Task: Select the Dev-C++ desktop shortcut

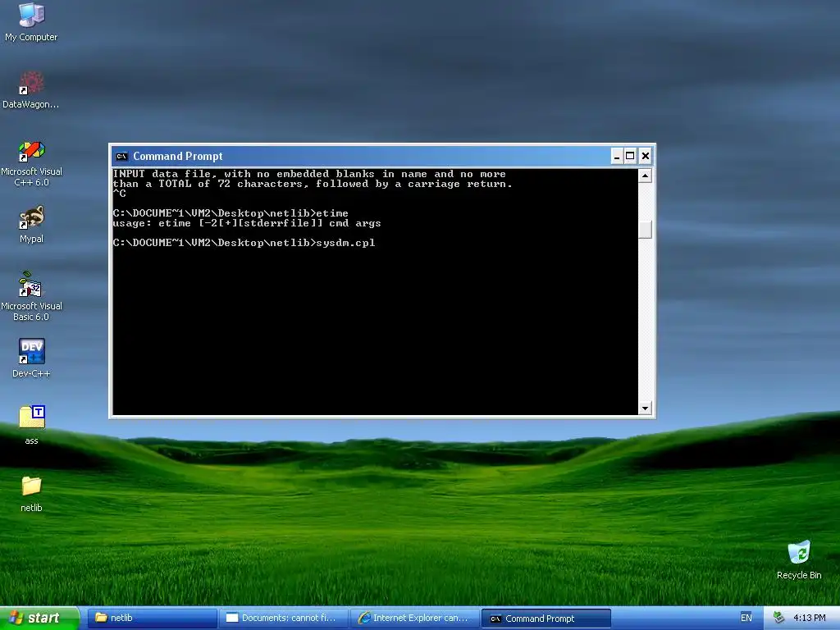Action: click(x=31, y=358)
